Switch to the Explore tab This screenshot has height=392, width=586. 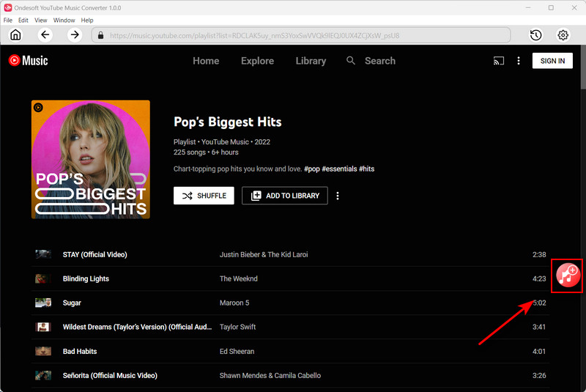point(257,61)
